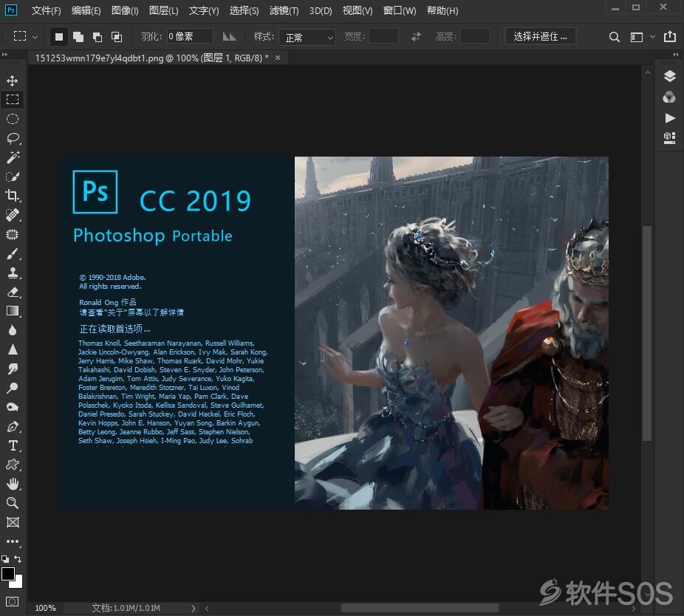Viewport: 684px width, 616px height.
Task: Click the black foreground color swatch
Action: click(x=7, y=573)
